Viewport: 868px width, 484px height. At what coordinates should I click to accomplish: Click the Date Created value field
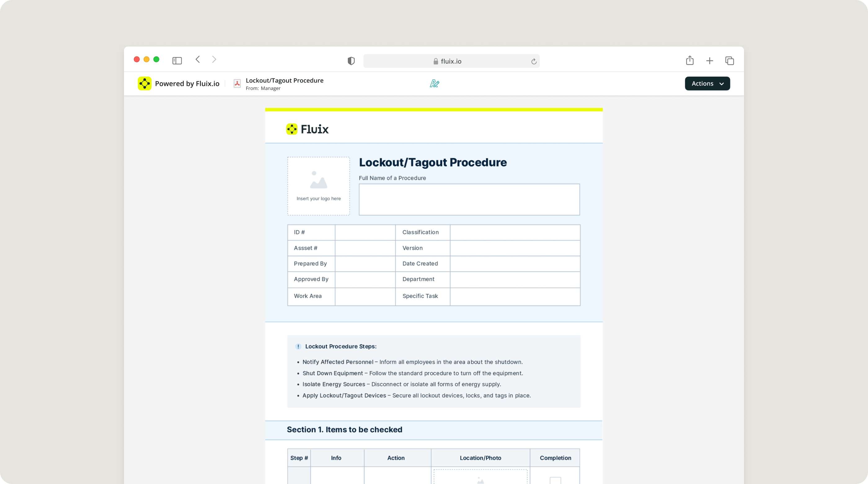[x=515, y=264]
